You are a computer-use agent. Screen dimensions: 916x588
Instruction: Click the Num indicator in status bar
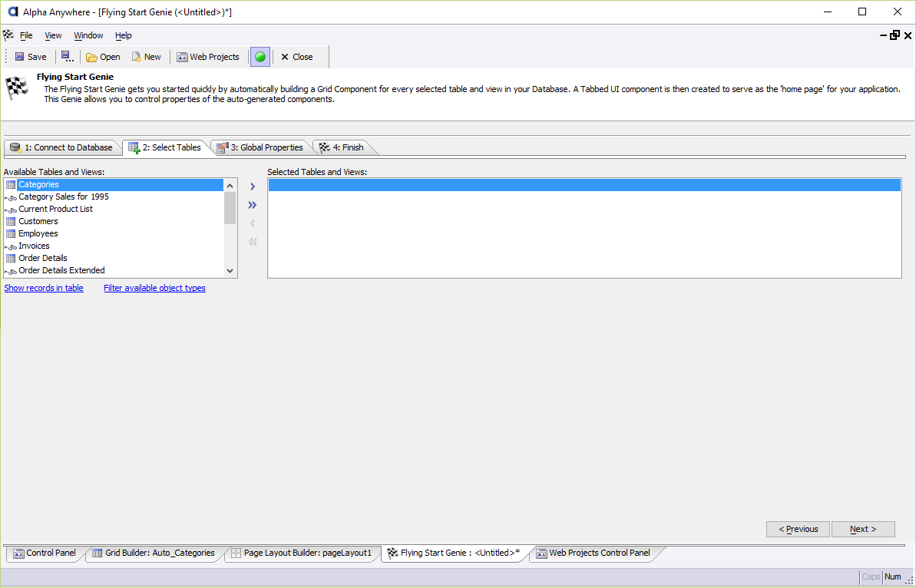pos(892,576)
